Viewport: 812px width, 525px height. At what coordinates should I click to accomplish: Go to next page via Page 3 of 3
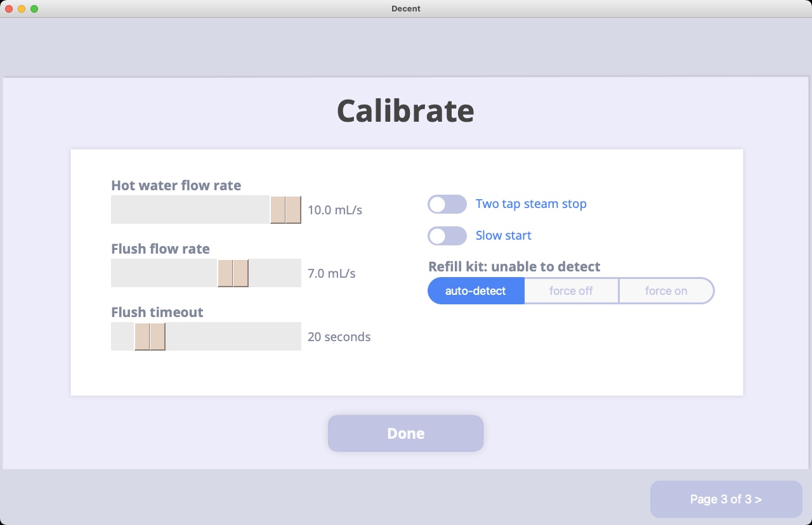(x=726, y=499)
